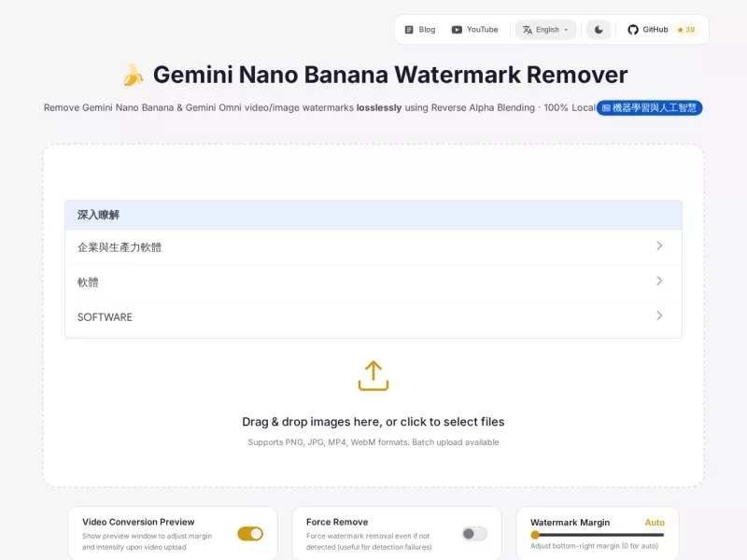
Task: Click the Watermark Margin slider track
Action: coord(598,535)
